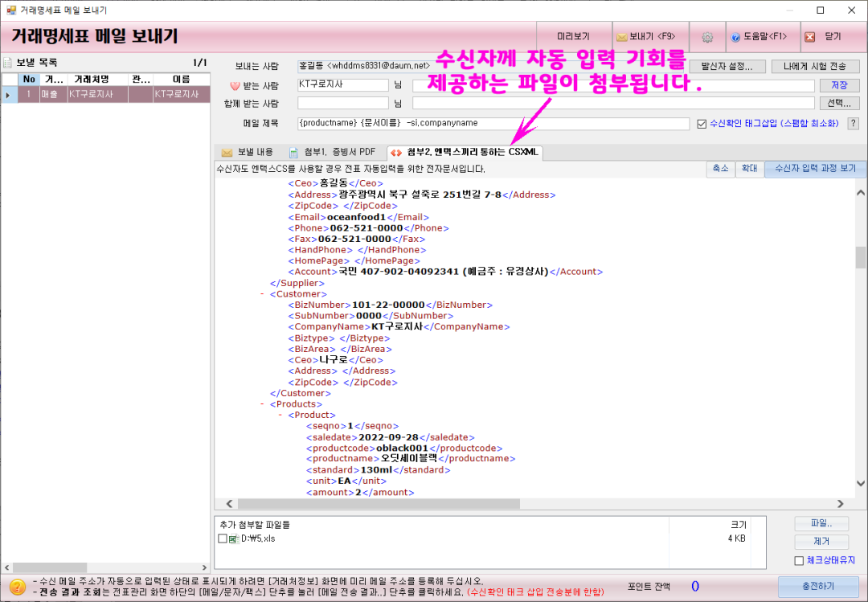Select the KT구로지사 row in send list
This screenshot has height=602, width=868.
coord(106,94)
